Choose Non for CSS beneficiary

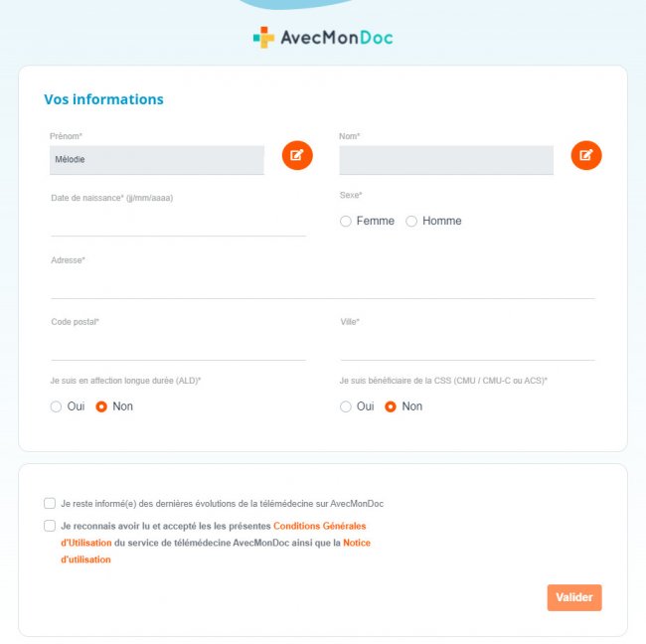(x=391, y=406)
